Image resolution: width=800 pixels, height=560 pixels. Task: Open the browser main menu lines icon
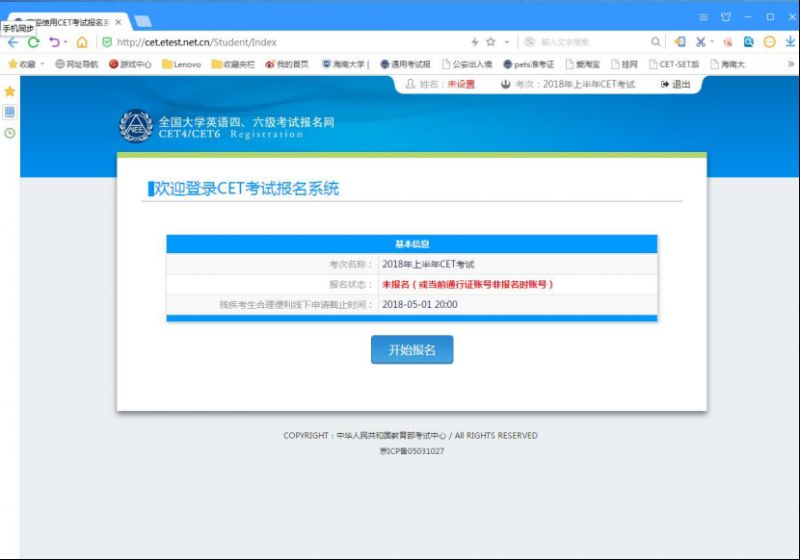[704, 17]
